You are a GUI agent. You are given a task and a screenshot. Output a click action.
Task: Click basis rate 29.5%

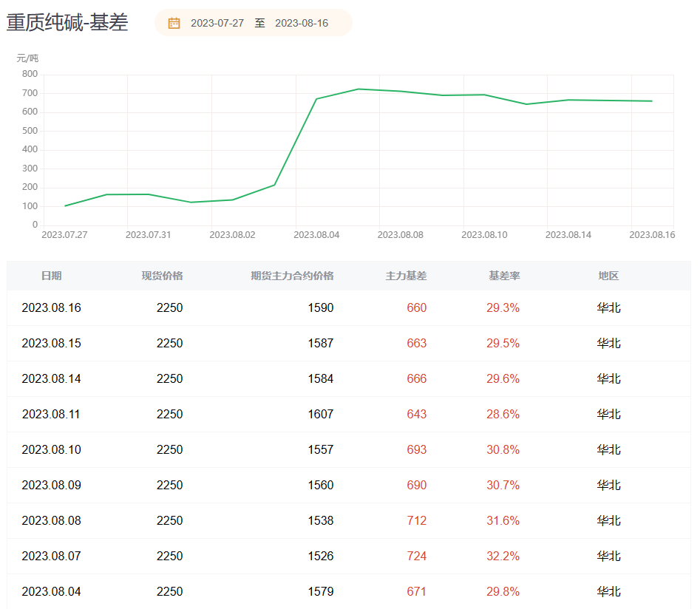coord(503,344)
